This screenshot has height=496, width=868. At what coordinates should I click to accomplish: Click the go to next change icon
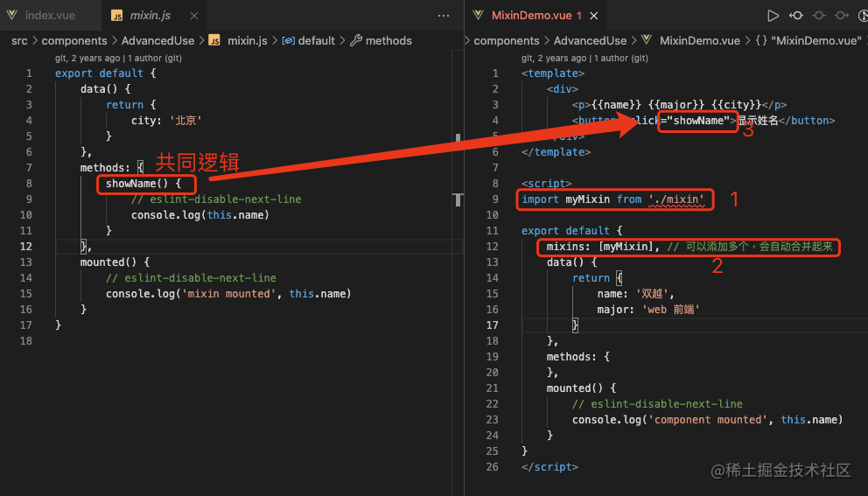[x=842, y=16]
